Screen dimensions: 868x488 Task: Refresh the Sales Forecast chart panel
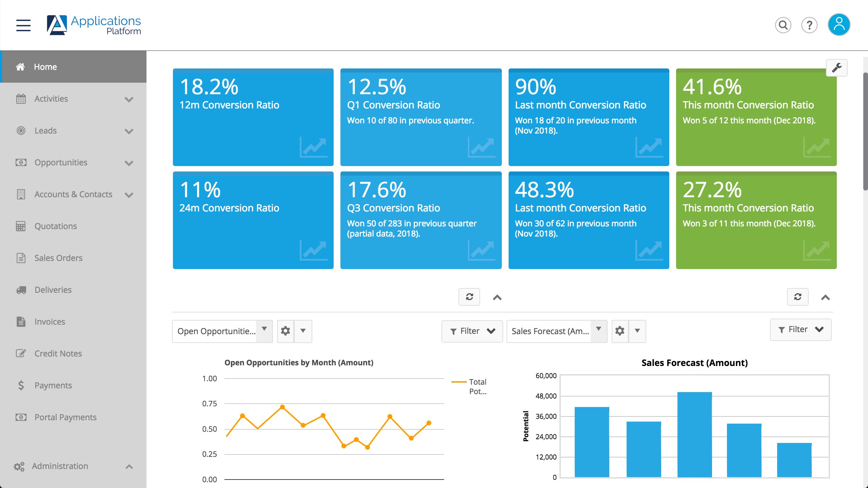pyautogui.click(x=797, y=297)
